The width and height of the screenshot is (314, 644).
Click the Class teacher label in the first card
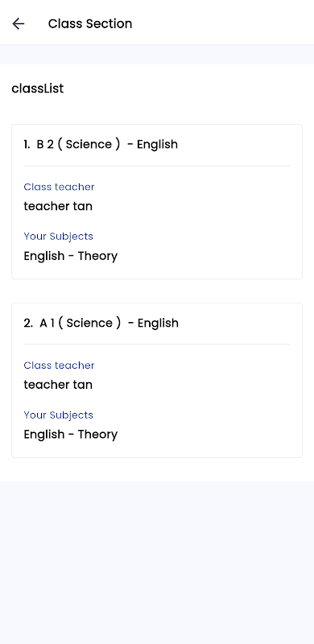coord(60,187)
